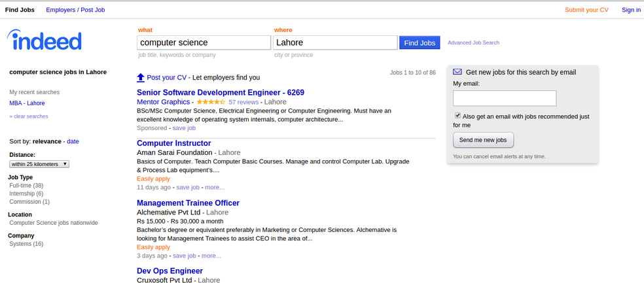Open Senior Software Development Engineer job listing

click(220, 92)
